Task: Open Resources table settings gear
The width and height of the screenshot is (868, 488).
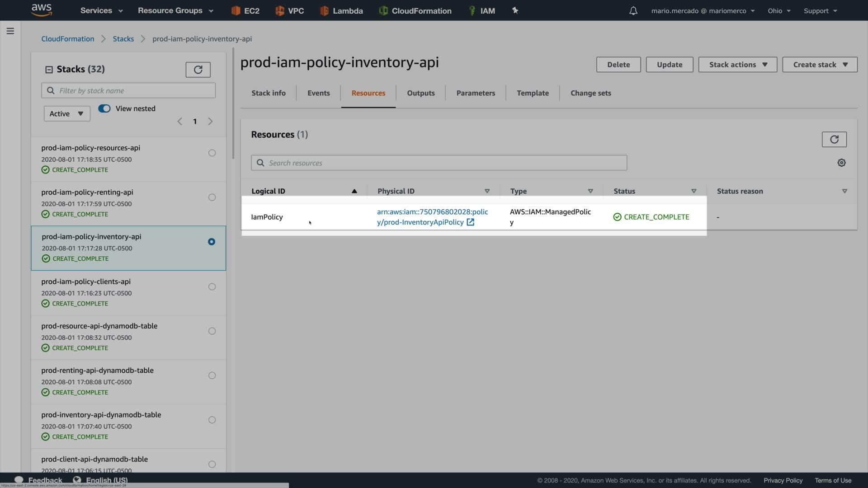Action: [x=841, y=163]
